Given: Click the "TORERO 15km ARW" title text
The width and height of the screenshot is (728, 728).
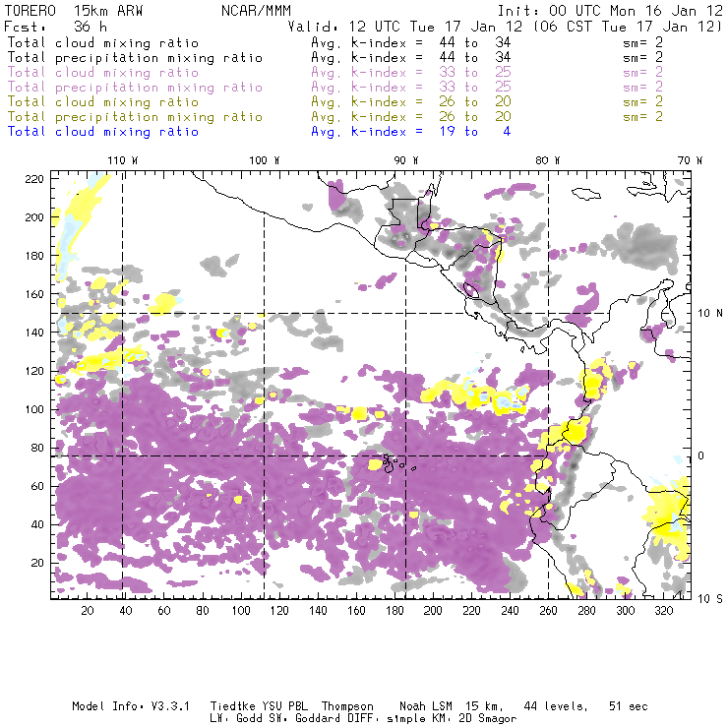Looking at the screenshot, I should click(x=74, y=11).
